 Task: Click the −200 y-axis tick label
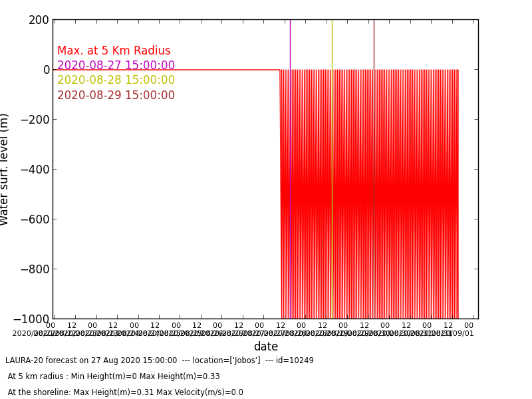click(x=35, y=120)
